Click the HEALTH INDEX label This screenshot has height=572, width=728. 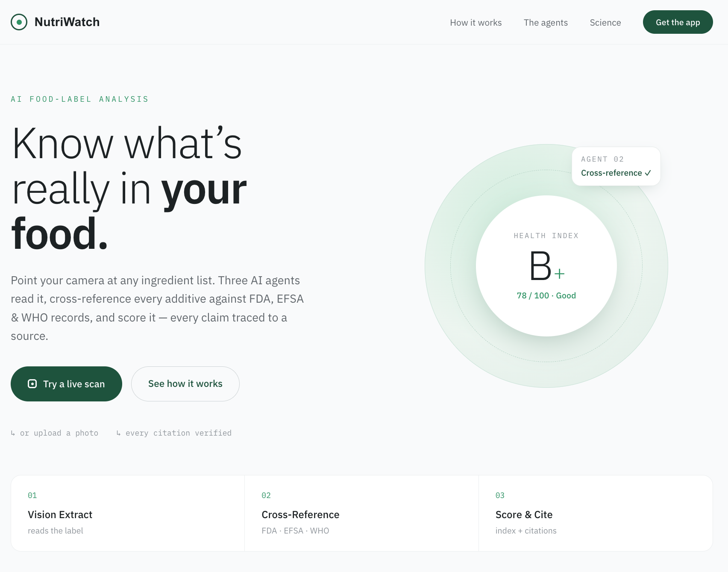tap(546, 236)
